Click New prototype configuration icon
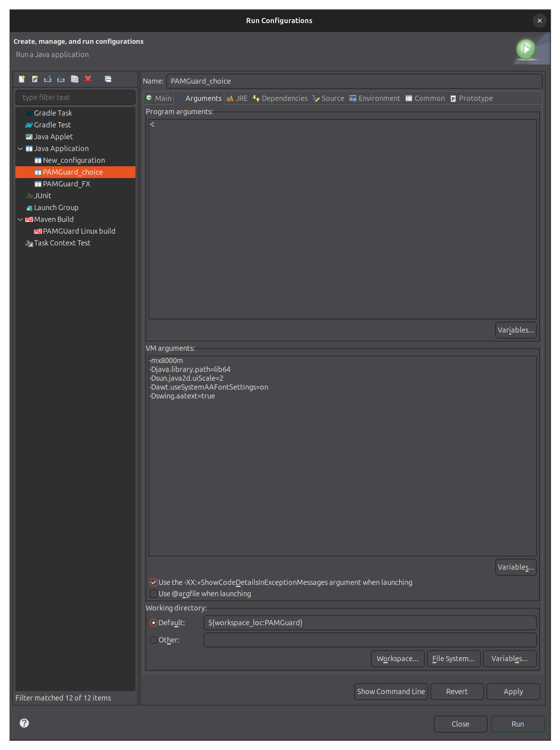Viewport: 560px width, 750px height. (35, 79)
